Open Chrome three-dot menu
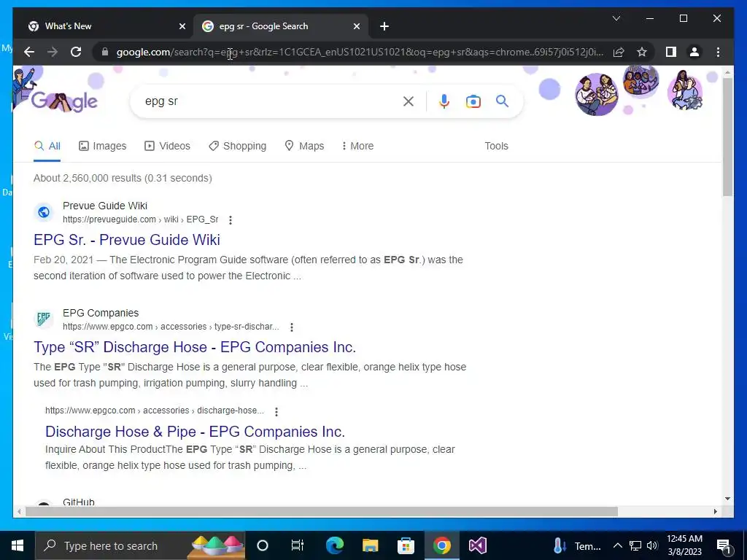Image resolution: width=747 pixels, height=560 pixels. (x=718, y=52)
